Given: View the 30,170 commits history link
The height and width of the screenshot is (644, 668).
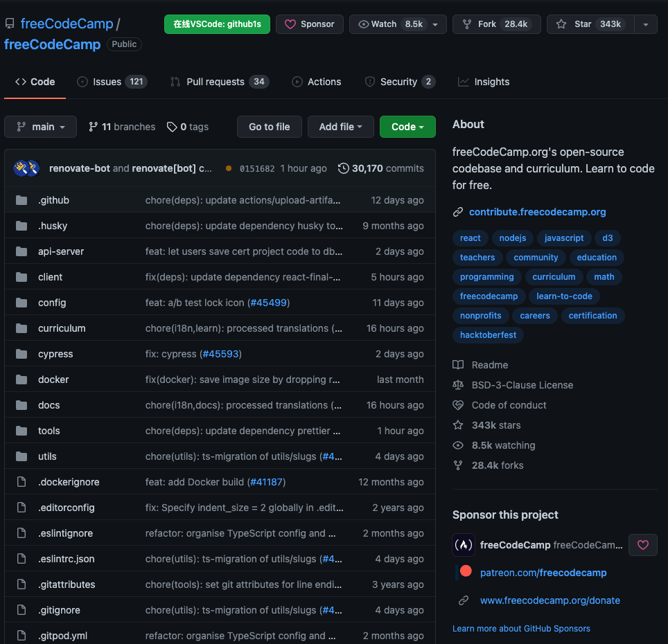Looking at the screenshot, I should [381, 168].
